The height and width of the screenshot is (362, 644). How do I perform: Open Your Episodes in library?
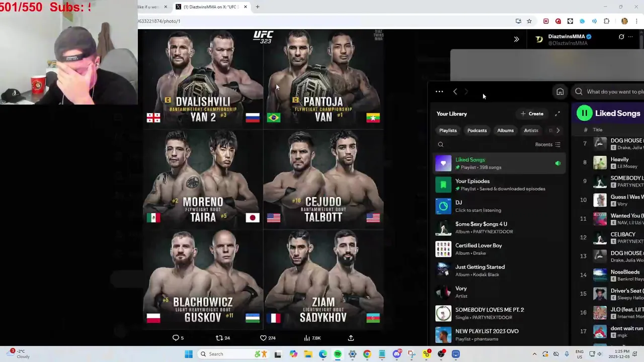(x=498, y=185)
